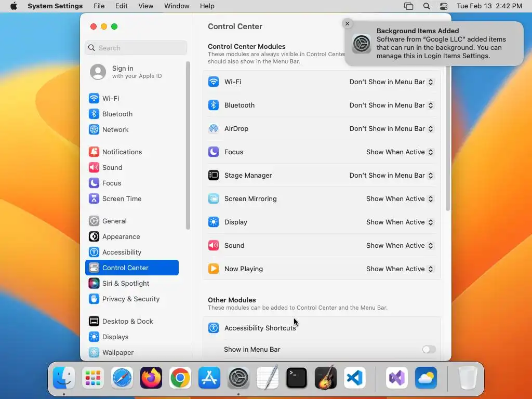Image resolution: width=532 pixels, height=399 pixels.
Task: Change Wi-Fi menu bar visibility dropdown
Action: click(392, 82)
